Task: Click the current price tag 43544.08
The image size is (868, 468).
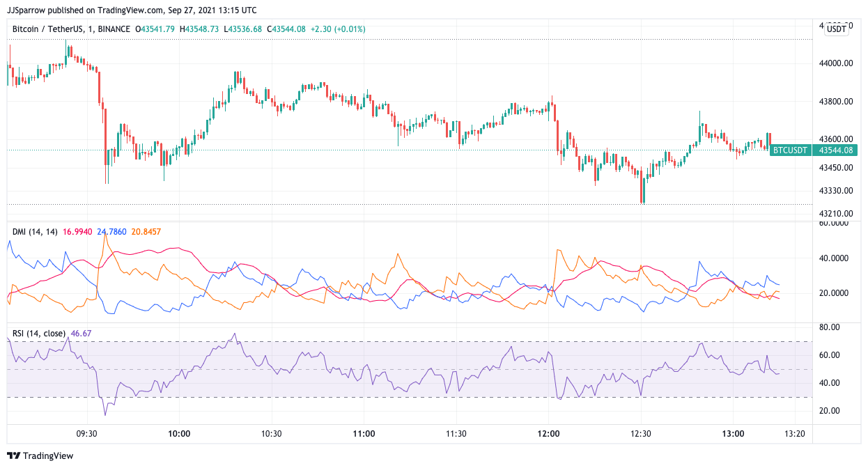Action: point(837,150)
